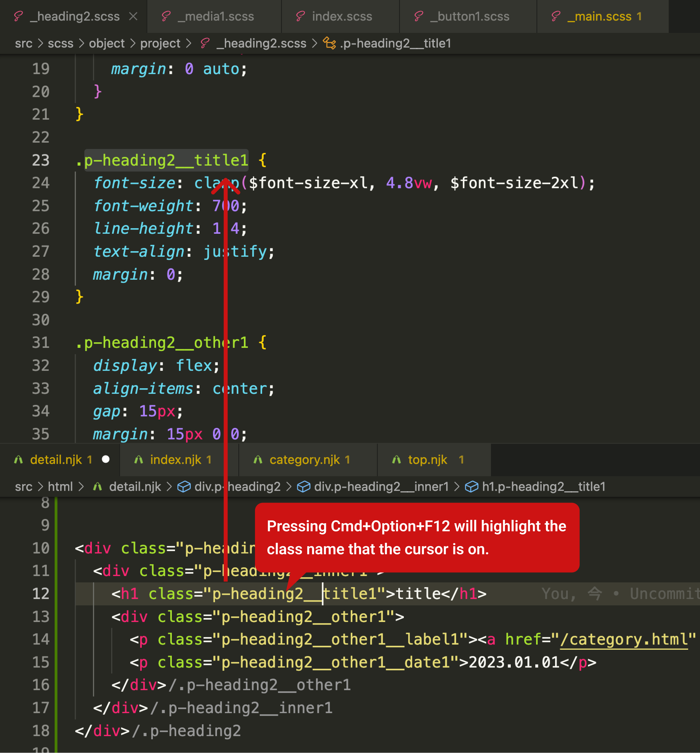Click '2023.01.01' date text on line 15
The image size is (700, 753).
pos(514,662)
